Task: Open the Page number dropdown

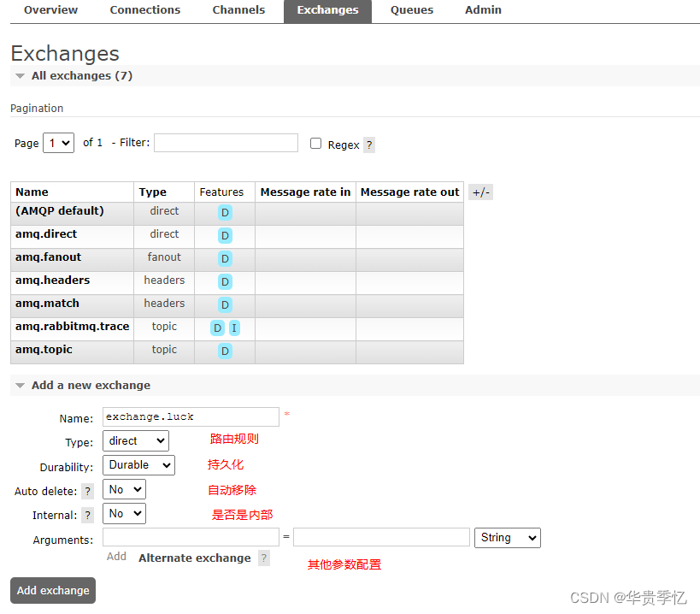Action: (58, 143)
